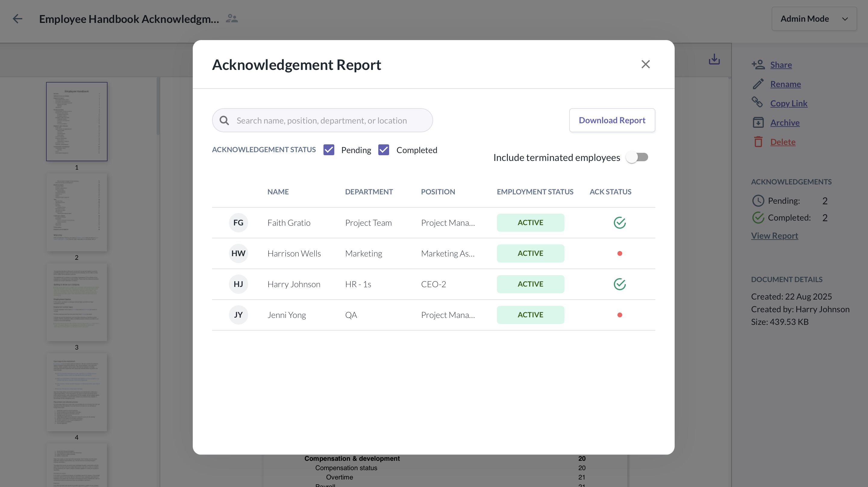Click Faith Gratio's completed checkmark icon
Viewport: 868px width, 487px height.
[619, 223]
